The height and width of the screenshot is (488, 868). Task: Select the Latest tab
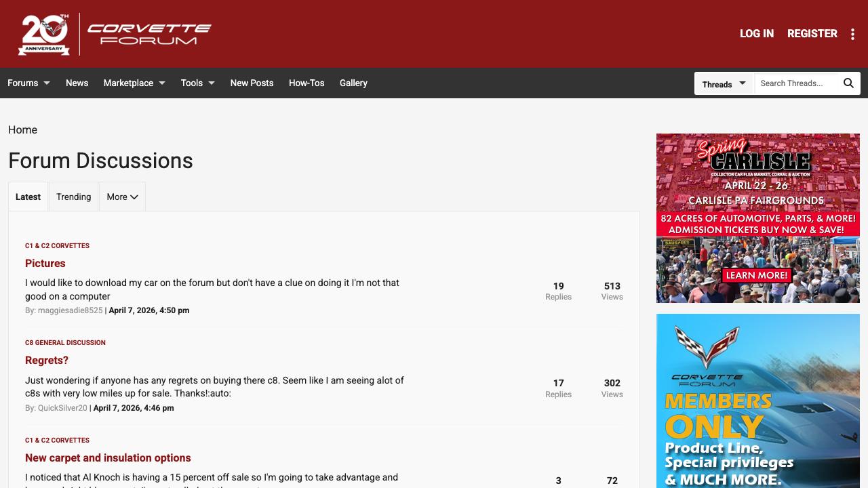coord(28,197)
